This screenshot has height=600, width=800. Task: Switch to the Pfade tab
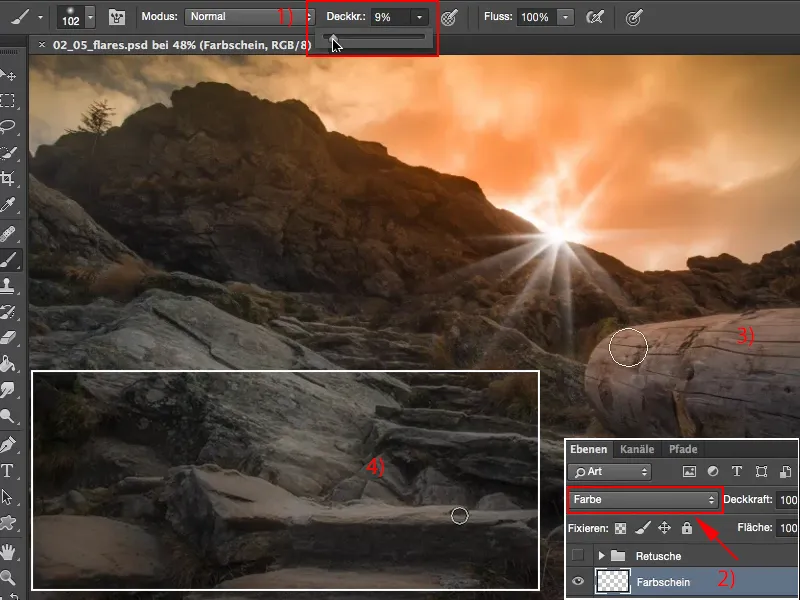[x=682, y=449]
